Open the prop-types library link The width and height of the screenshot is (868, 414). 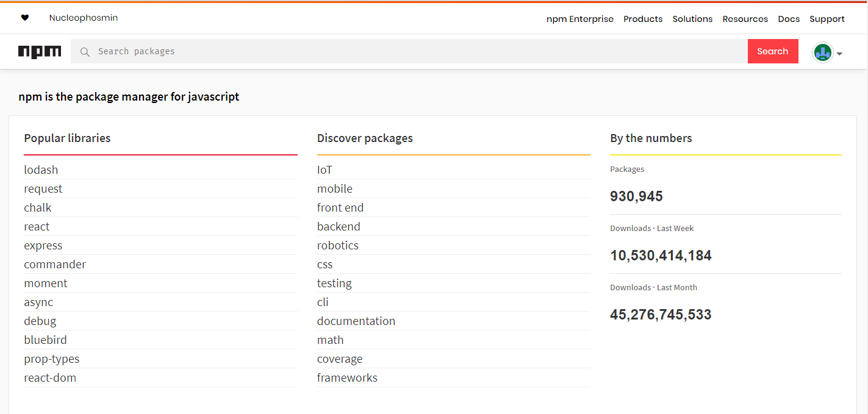(51, 359)
